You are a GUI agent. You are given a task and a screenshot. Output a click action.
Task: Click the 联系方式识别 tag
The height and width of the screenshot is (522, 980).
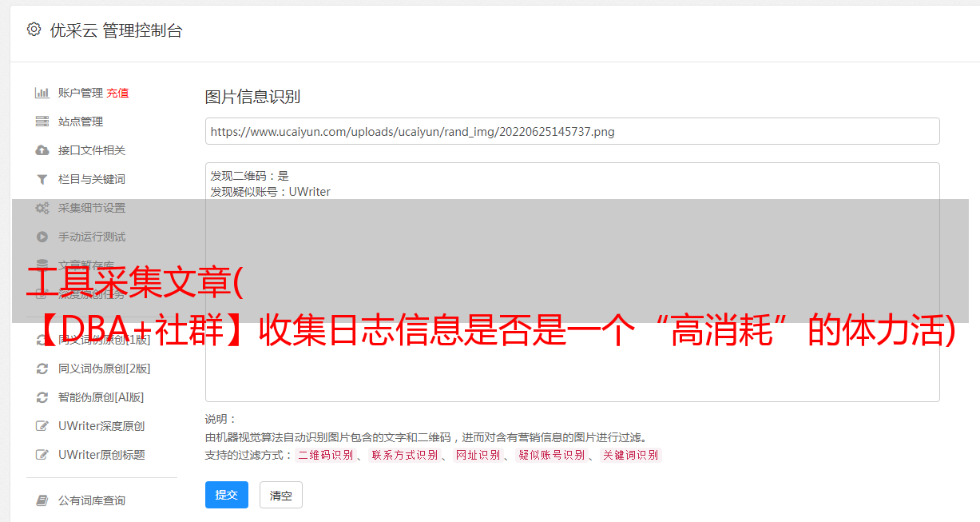(405, 455)
